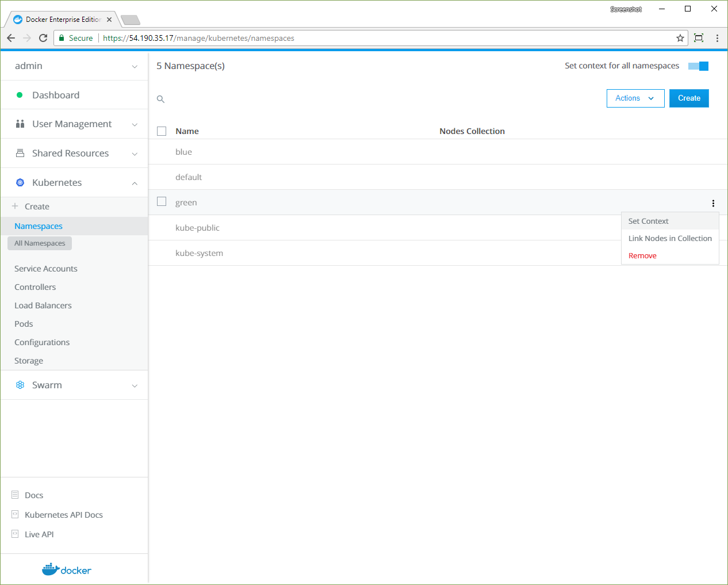This screenshot has height=585, width=728.
Task: Click the Kubernetes wheel icon in sidebar
Action: coord(20,182)
